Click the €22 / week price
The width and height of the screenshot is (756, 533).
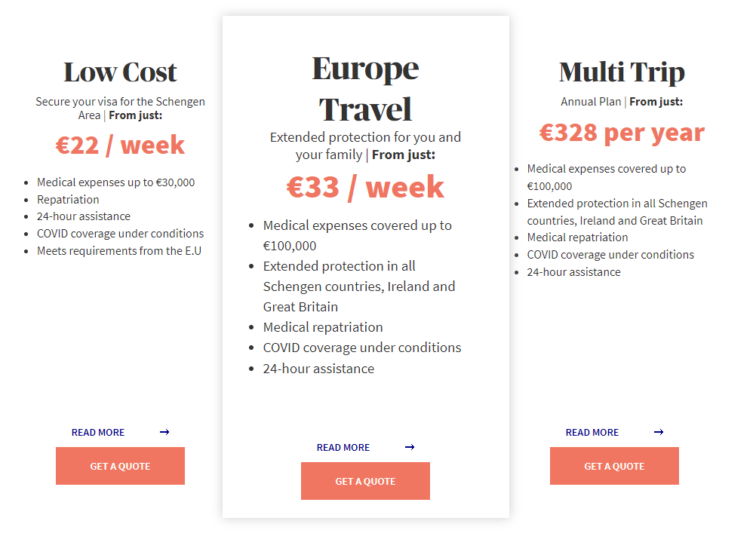tap(120, 145)
